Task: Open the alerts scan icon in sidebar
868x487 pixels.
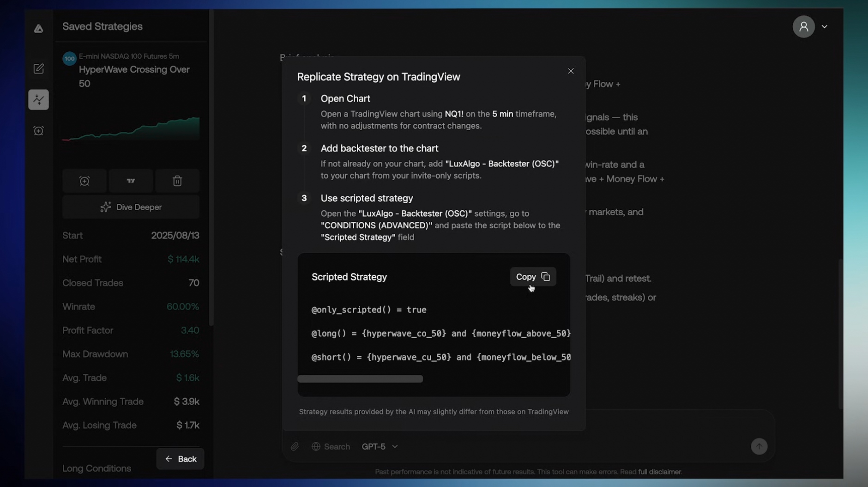Action: click(39, 131)
